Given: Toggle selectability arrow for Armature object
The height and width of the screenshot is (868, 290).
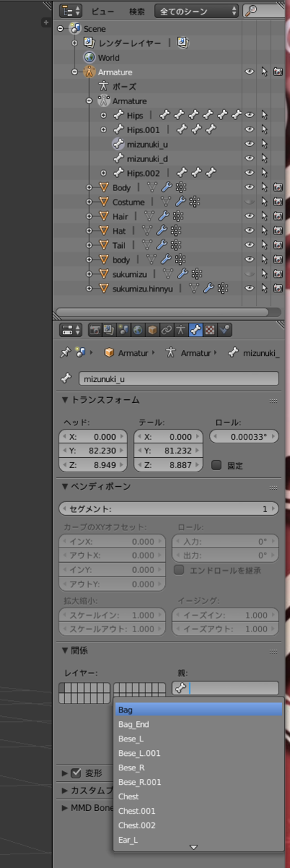Looking at the screenshot, I should tap(264, 72).
